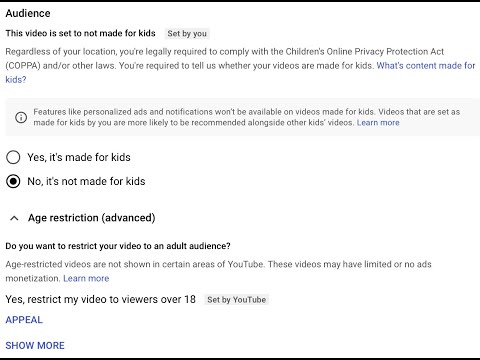
Task: Click the 'Set by you' badge
Action: [187, 34]
